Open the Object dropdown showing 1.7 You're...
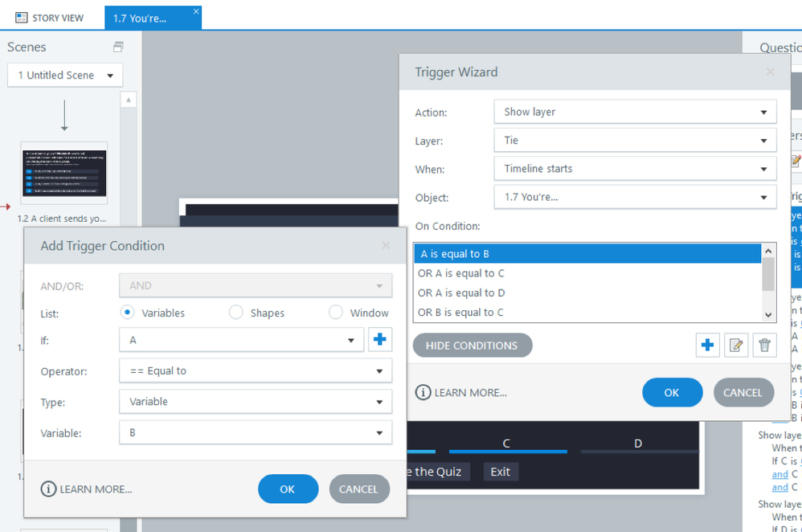 [x=636, y=197]
